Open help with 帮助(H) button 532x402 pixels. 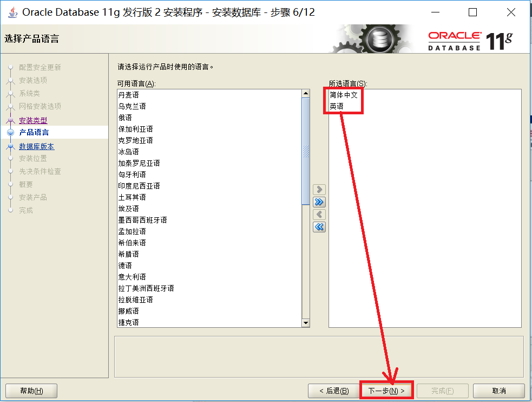click(31, 391)
